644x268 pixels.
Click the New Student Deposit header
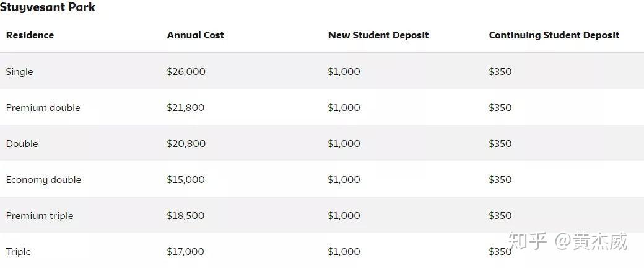[378, 35]
